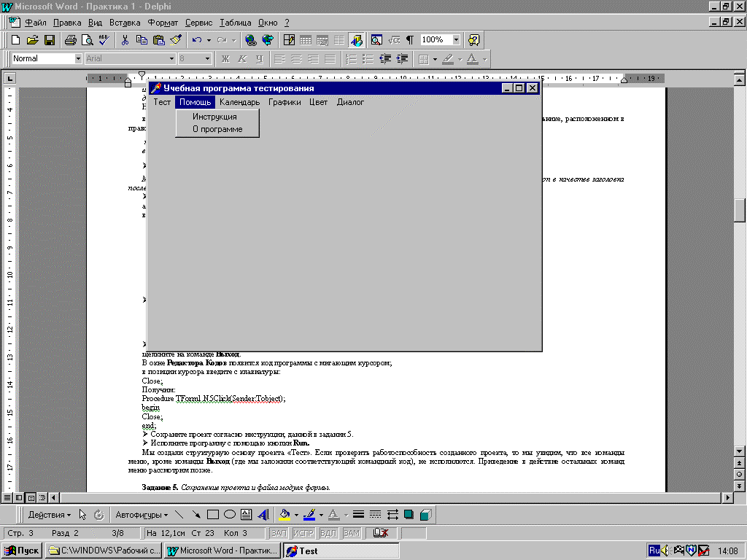Click the Cut scissors icon
The height and width of the screenshot is (560, 747).
(125, 40)
